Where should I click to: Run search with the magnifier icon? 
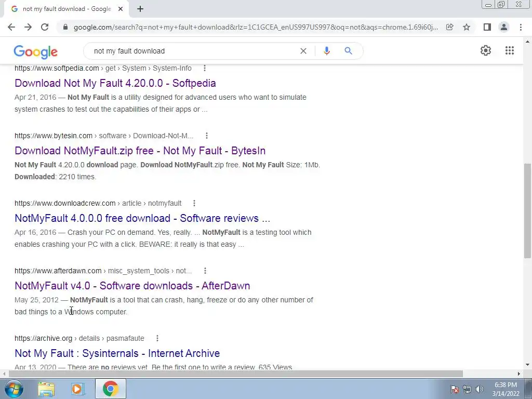[x=348, y=51]
